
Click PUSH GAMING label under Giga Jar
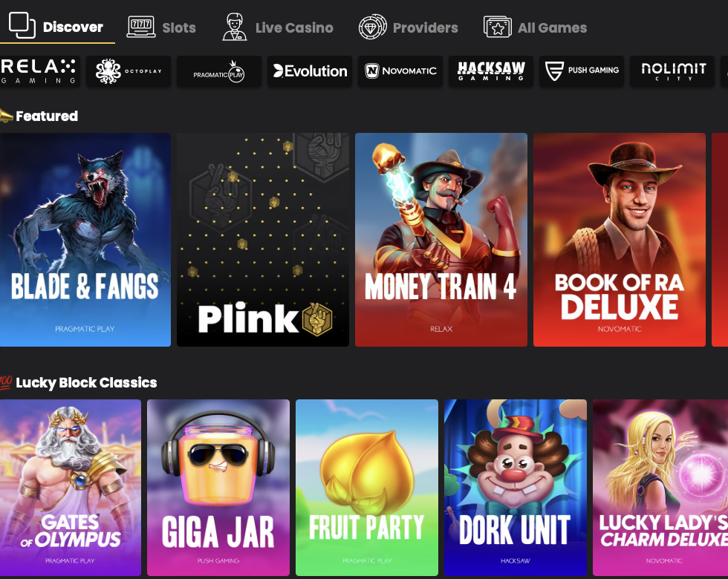point(218,561)
